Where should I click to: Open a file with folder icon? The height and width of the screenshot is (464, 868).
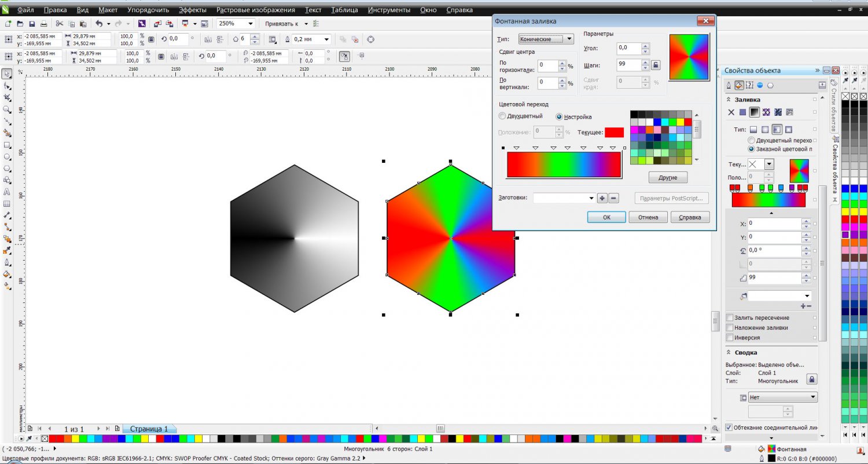tap(20, 24)
